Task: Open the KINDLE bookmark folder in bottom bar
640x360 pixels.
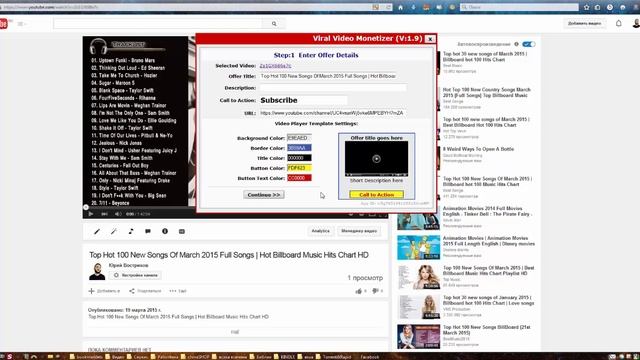Action: tap(285, 357)
